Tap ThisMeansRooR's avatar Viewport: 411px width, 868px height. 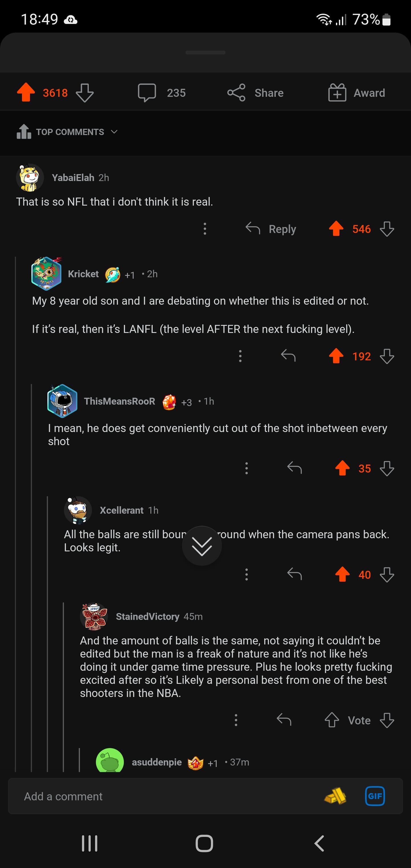click(x=62, y=401)
